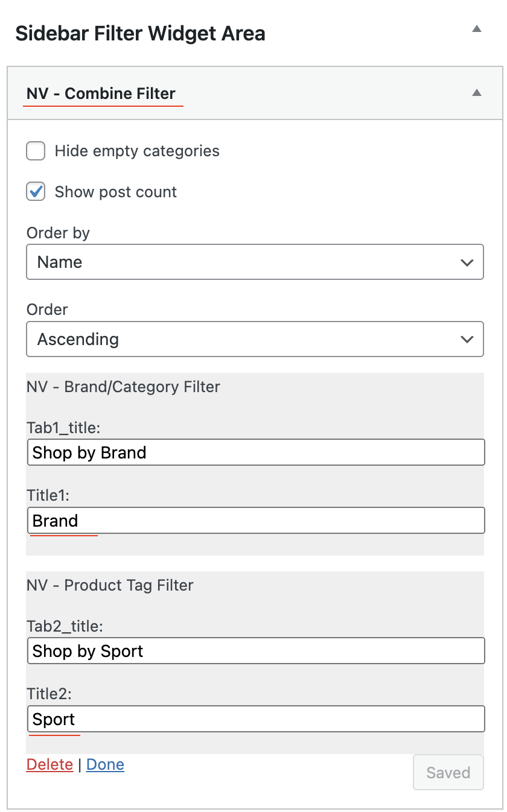Uncheck the Show post count checkbox
Image resolution: width=507 pixels, height=812 pixels.
(36, 192)
